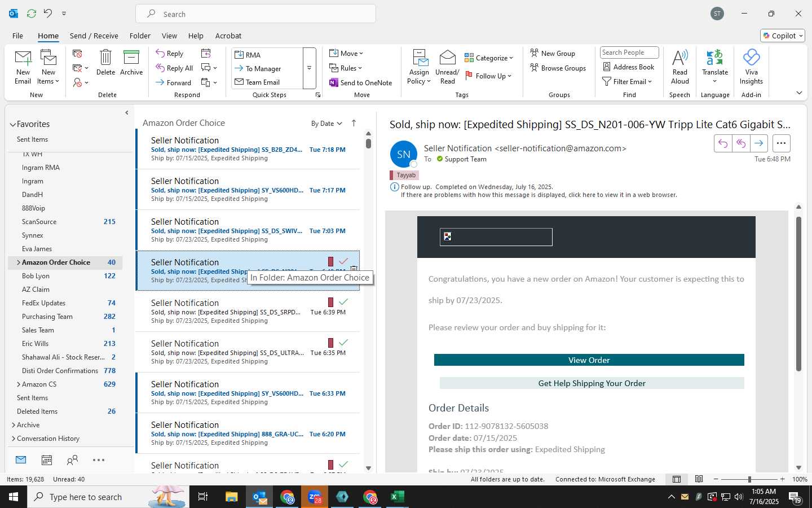Viewport: 812px width, 508px height.
Task: Expand the Amazon CS folder
Action: tap(19, 384)
